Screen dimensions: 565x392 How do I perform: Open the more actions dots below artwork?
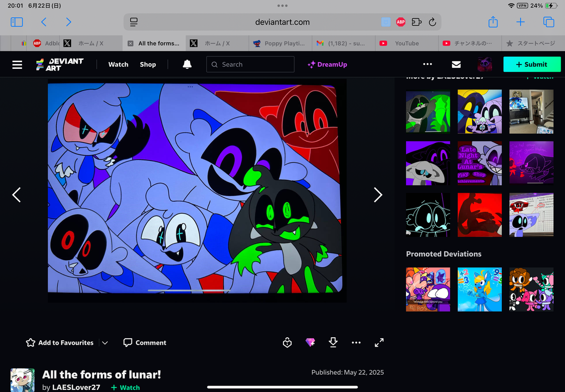click(356, 343)
